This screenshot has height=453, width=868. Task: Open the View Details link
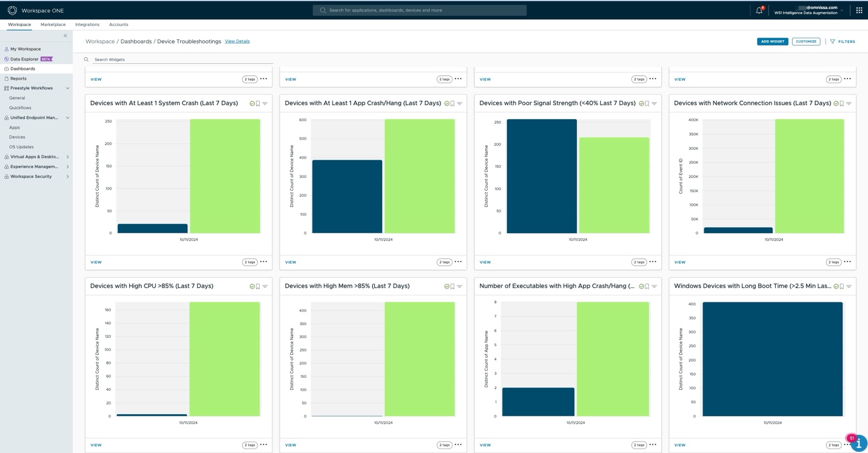coord(237,41)
